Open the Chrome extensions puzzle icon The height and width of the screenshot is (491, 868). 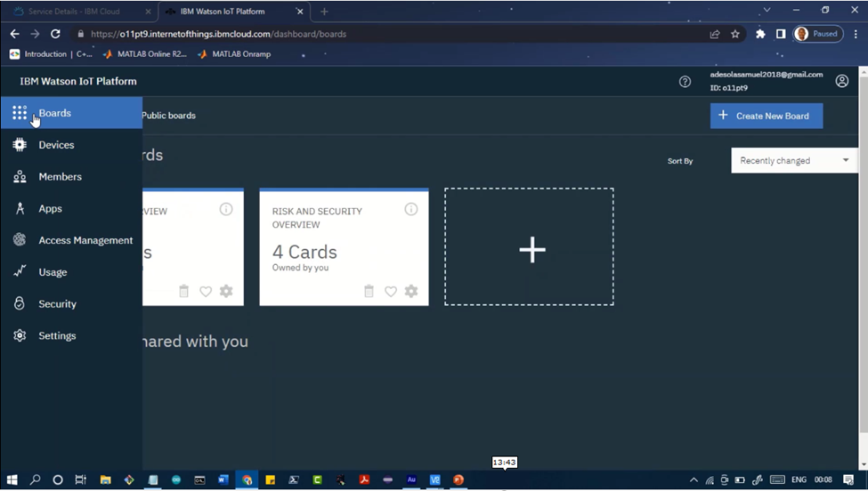click(760, 35)
